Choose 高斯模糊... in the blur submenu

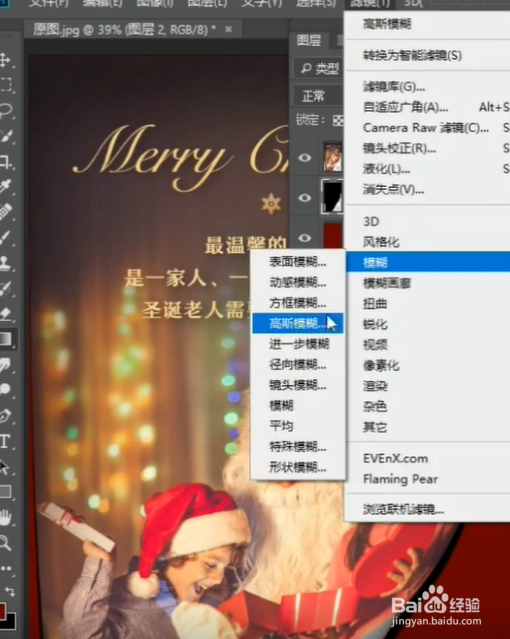pos(298,324)
